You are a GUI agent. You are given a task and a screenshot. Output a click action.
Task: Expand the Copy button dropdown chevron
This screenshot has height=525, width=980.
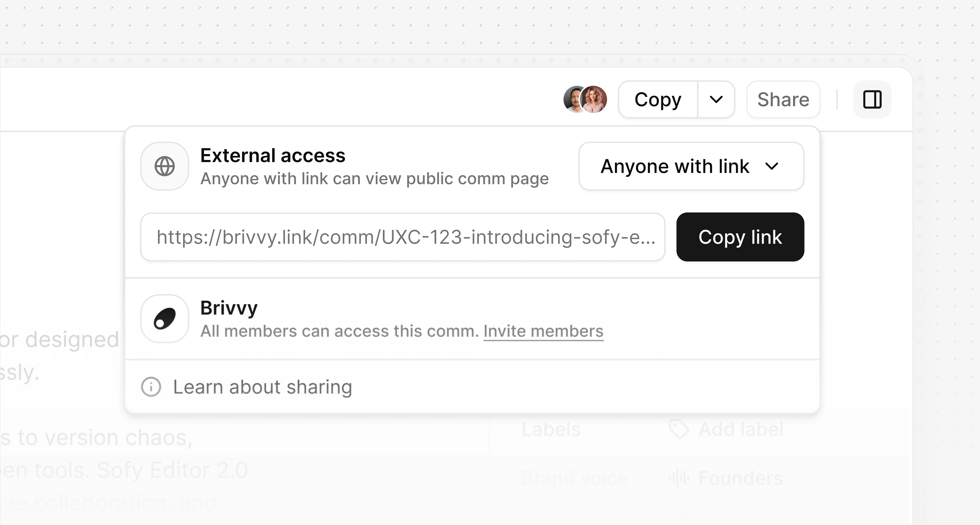[x=716, y=99]
